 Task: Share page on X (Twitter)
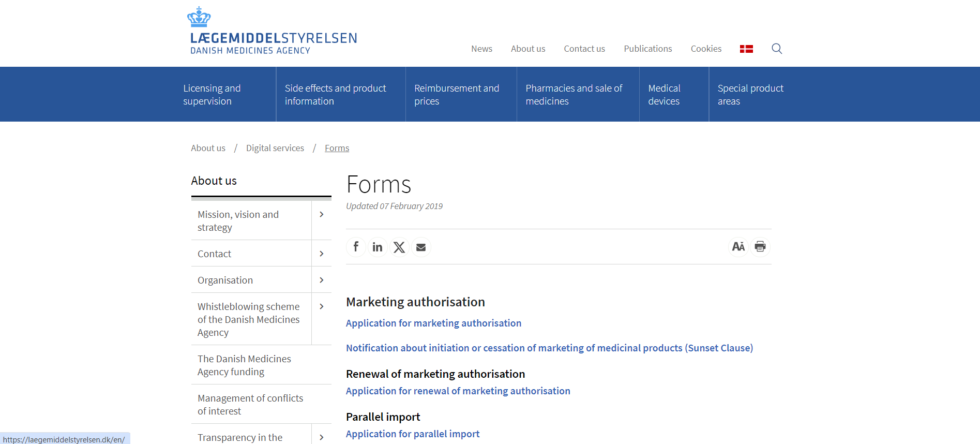pyautogui.click(x=399, y=247)
